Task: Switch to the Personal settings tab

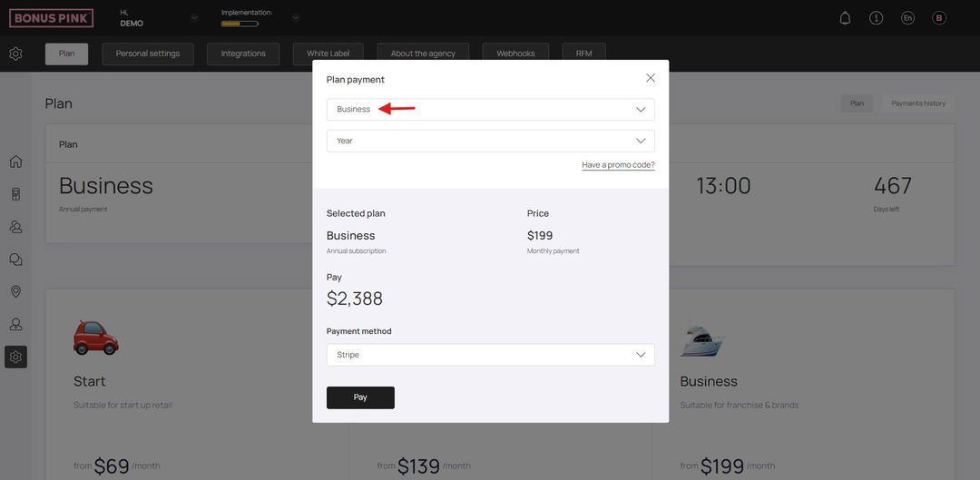Action: coord(148,54)
